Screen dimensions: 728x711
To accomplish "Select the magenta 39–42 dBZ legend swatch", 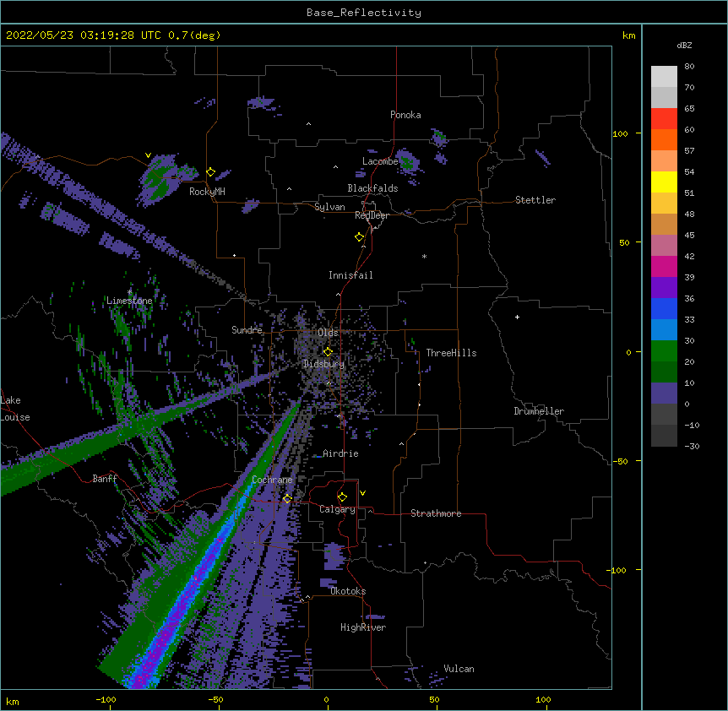I will pos(664,266).
